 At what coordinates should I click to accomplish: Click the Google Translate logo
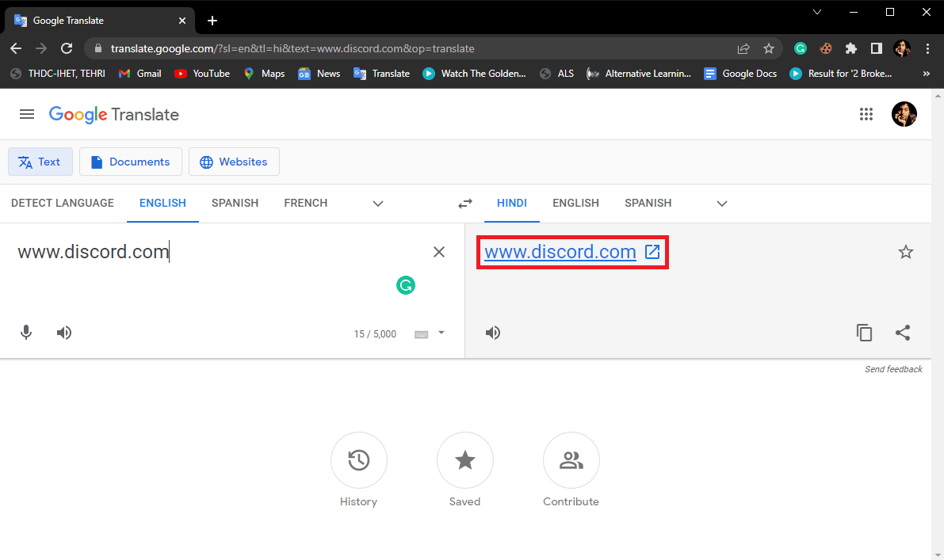[x=114, y=114]
